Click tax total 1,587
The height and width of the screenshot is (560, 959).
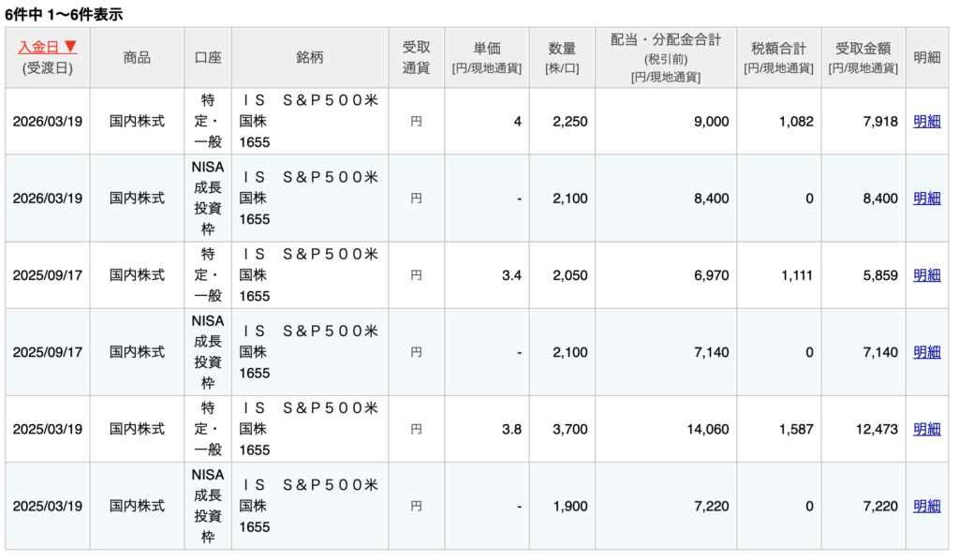[796, 430]
